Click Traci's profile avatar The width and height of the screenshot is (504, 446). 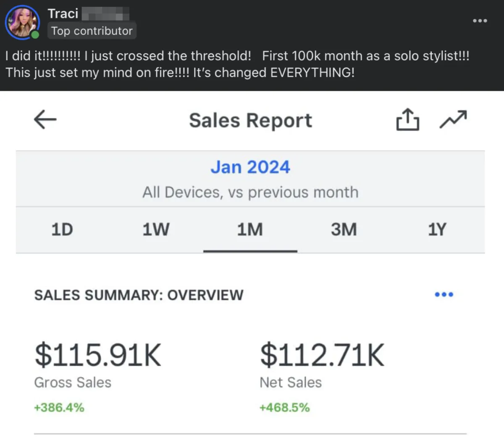tap(22, 22)
